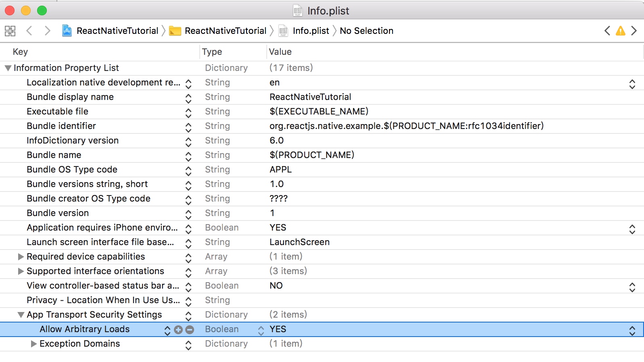Image resolution: width=644 pixels, height=362 pixels.
Task: Go forward with the right navigation arrow
Action: [x=48, y=31]
